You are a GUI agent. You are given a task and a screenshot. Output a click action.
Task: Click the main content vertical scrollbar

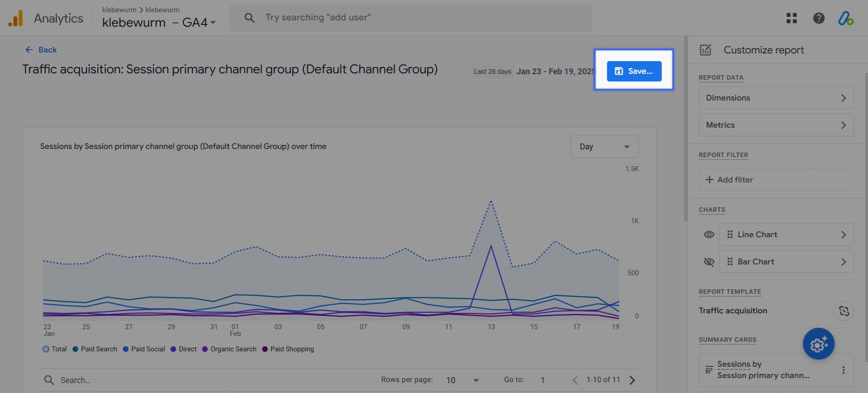pos(686,129)
